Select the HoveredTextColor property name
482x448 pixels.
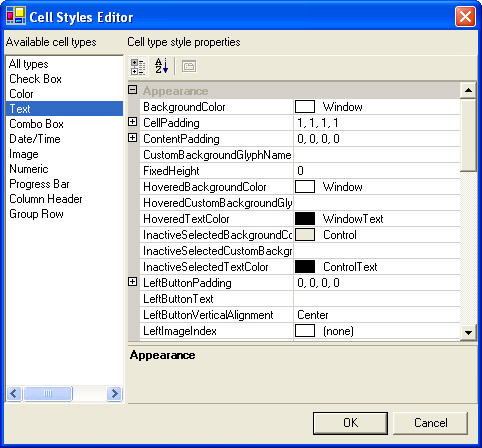[x=186, y=219]
